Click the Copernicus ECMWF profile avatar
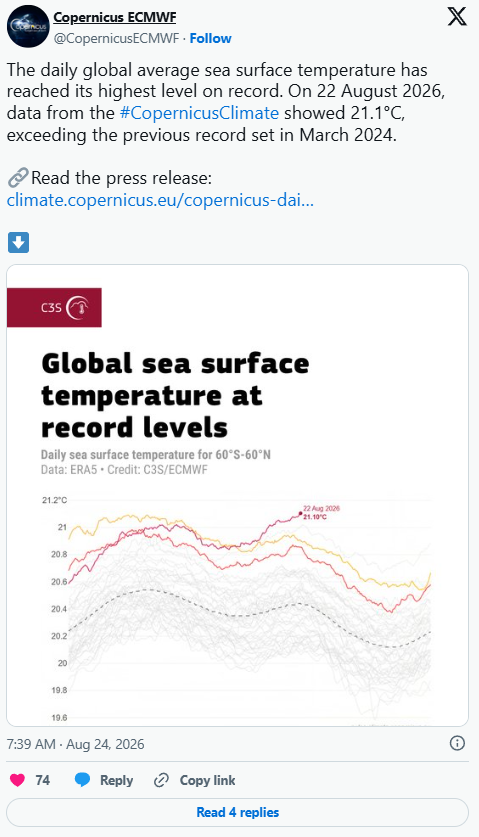Viewport: 479px width, 837px height. click(x=28, y=27)
